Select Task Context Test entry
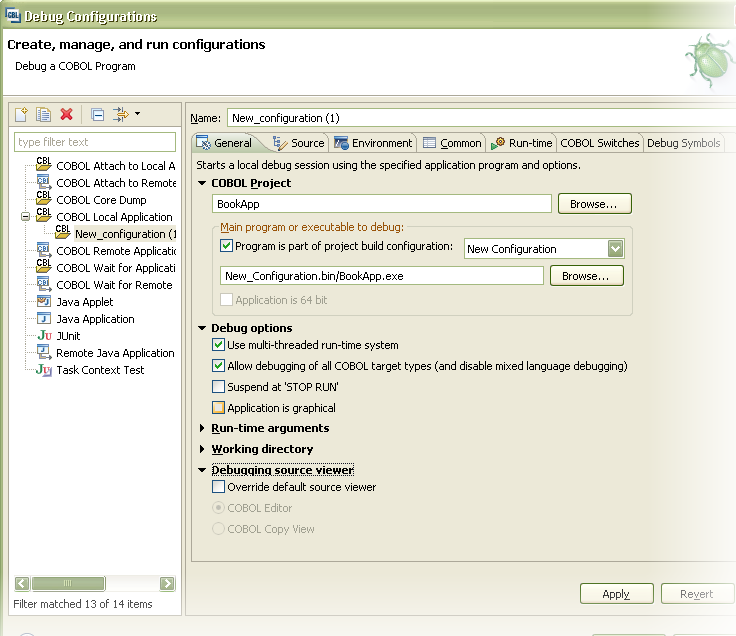The image size is (736, 636). click(100, 370)
